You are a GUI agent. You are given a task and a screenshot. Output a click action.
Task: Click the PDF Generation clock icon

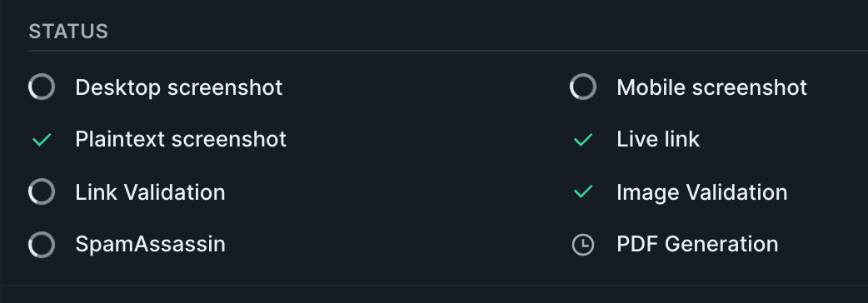click(583, 245)
